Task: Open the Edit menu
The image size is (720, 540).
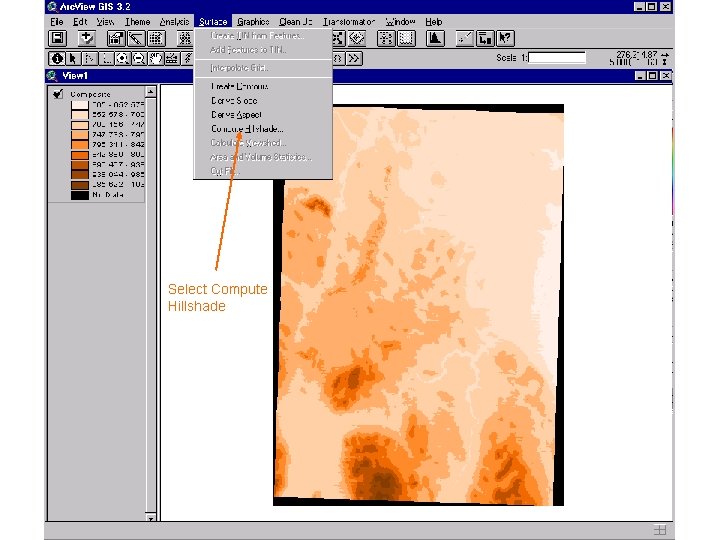Action: 80,22
